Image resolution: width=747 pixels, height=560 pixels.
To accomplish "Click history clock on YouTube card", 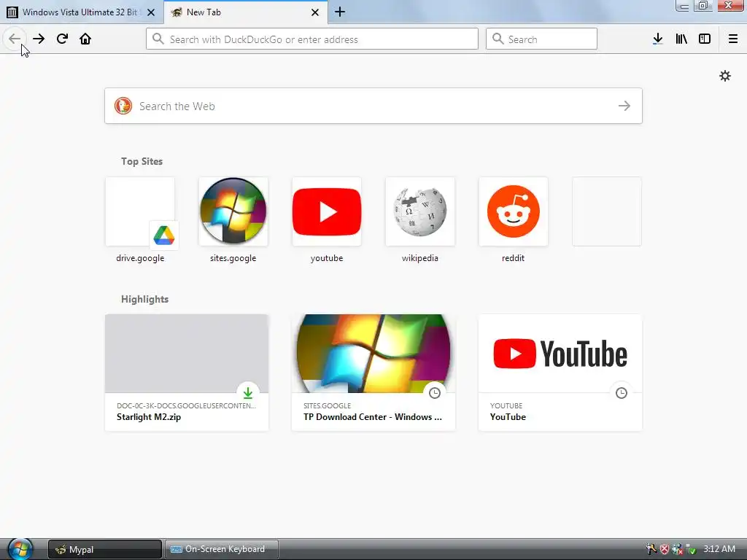I will point(622,393).
